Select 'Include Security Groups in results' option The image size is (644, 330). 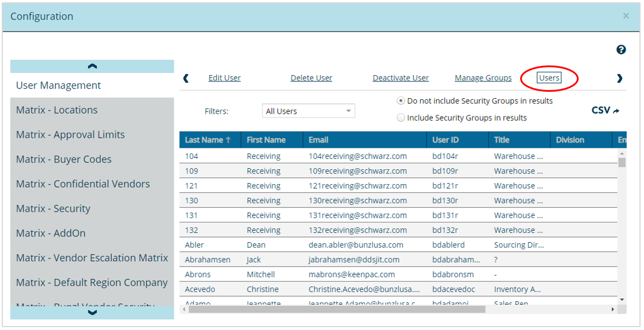pos(401,118)
